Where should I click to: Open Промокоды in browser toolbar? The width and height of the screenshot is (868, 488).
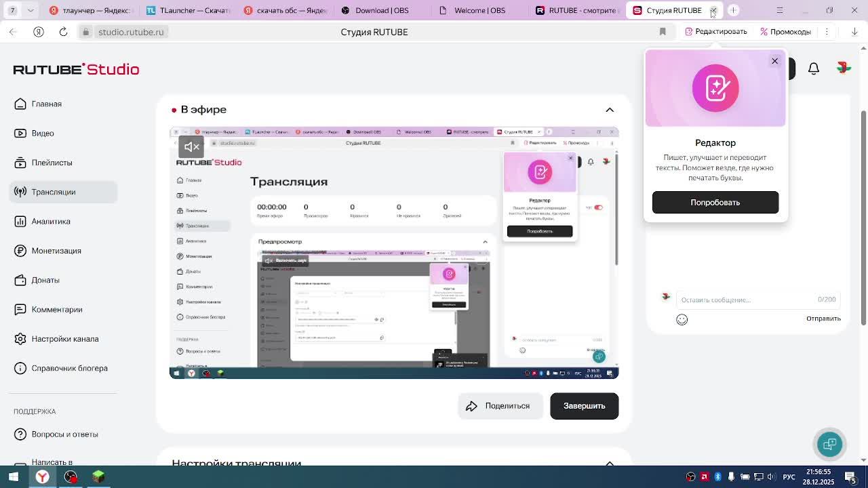785,32
